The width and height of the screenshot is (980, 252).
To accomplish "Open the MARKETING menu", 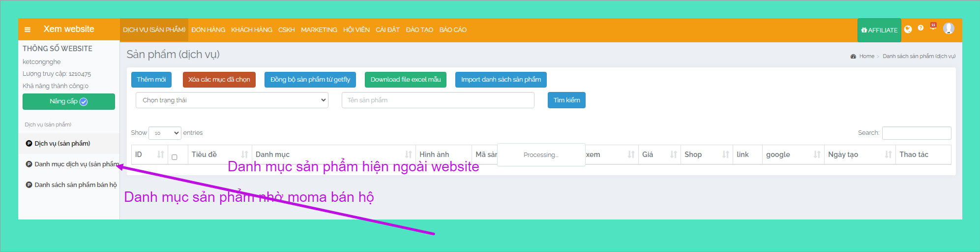I will [319, 30].
